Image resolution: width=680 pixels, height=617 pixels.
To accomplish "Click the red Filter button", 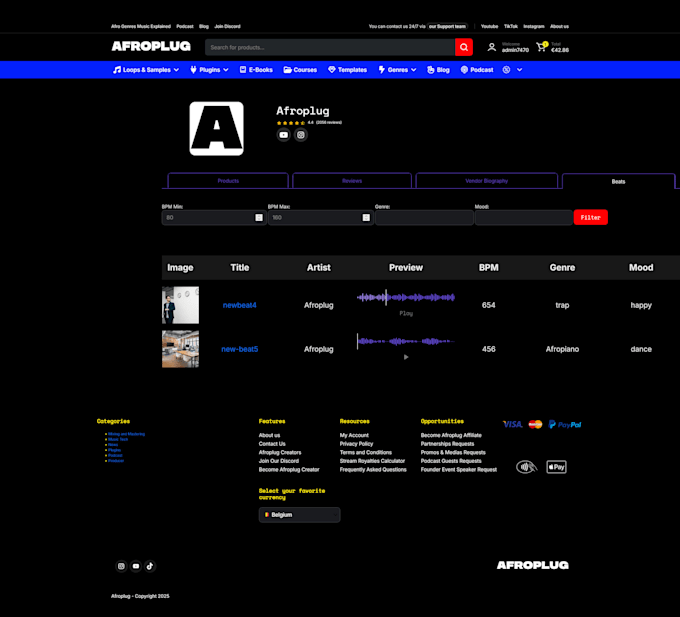I will point(591,217).
